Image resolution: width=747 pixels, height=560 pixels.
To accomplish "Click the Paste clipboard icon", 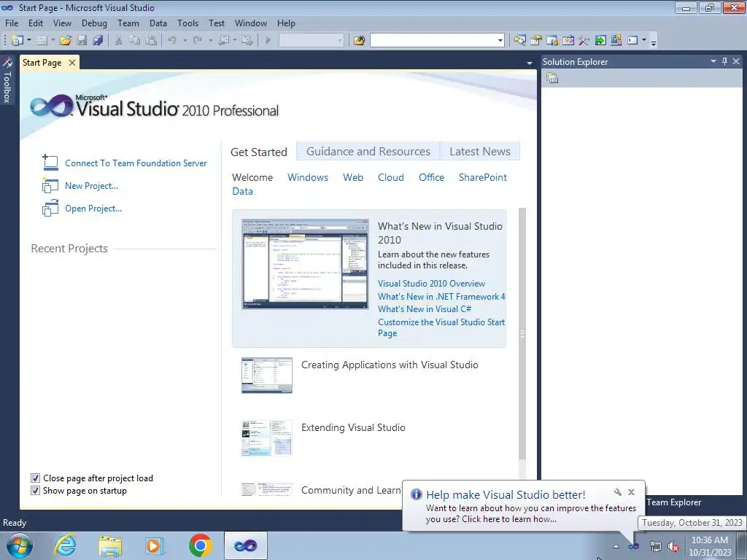I will [151, 41].
